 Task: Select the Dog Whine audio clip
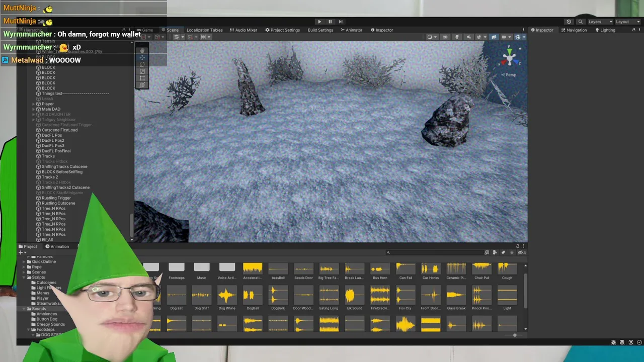[227, 299]
